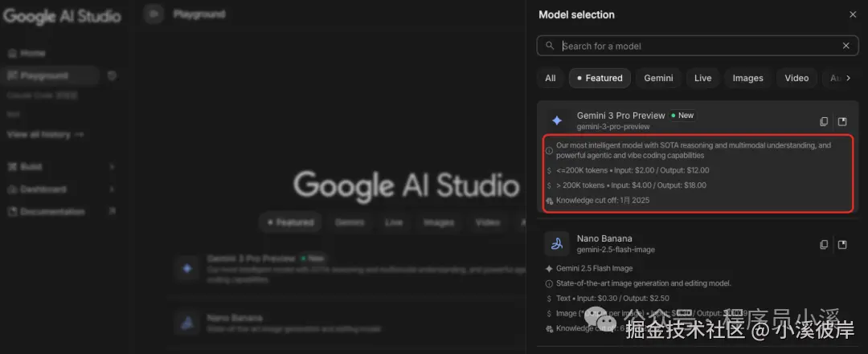
Task: Show All models filter
Action: (550, 78)
